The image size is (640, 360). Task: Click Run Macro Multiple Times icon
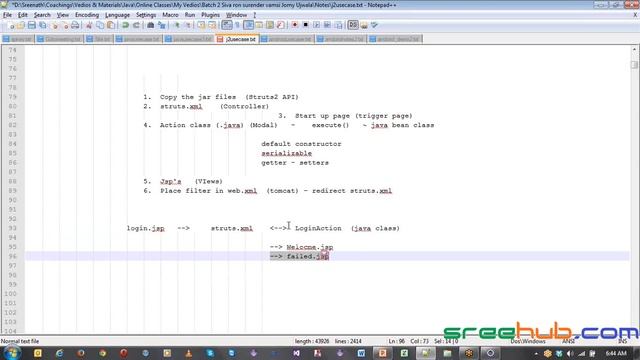(327, 25)
